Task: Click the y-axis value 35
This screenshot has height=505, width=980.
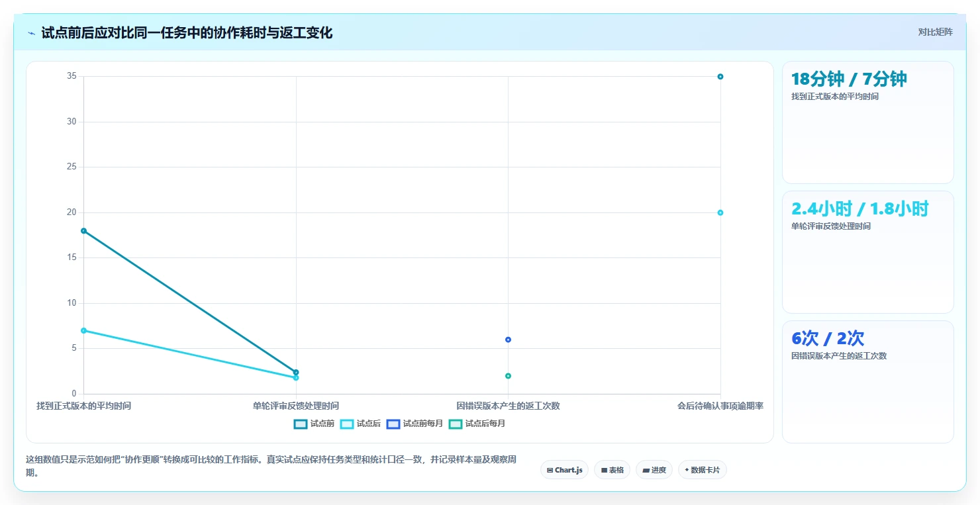Action: pos(72,76)
